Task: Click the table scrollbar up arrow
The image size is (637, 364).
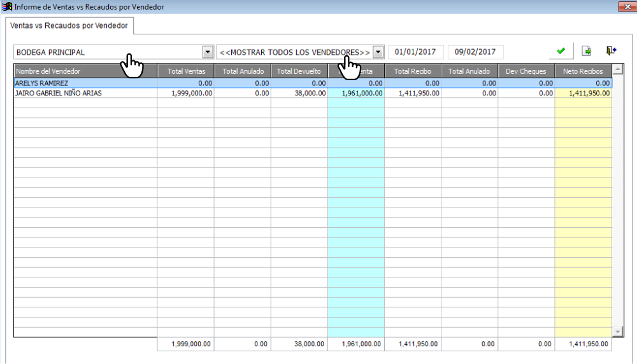Action: pyautogui.click(x=617, y=69)
